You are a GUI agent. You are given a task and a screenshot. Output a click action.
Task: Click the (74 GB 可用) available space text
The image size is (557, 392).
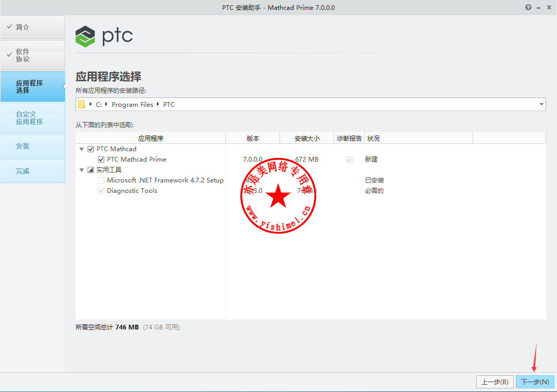coord(161,327)
